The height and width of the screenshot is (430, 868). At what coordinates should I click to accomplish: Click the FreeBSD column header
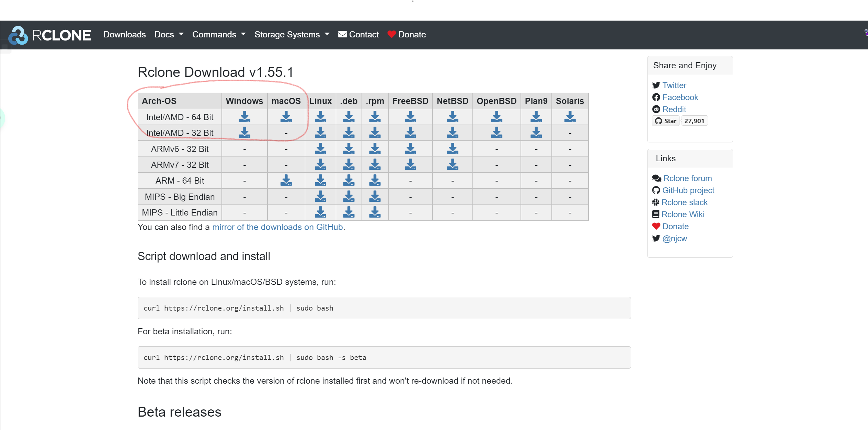(410, 101)
